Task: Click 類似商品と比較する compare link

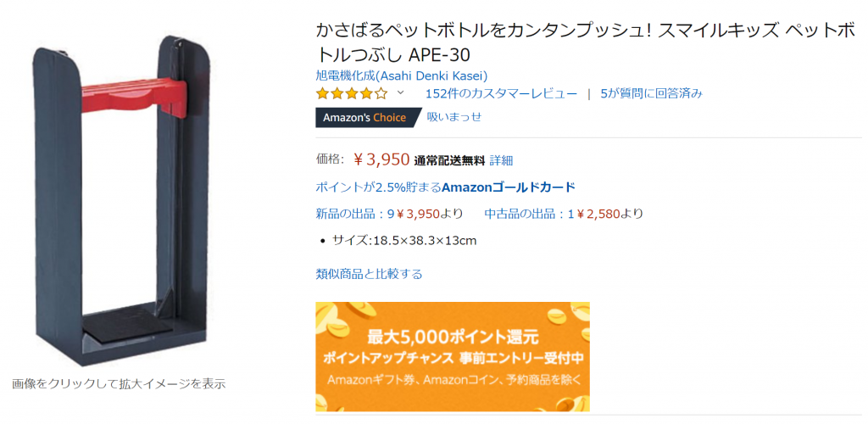Action: (x=369, y=274)
